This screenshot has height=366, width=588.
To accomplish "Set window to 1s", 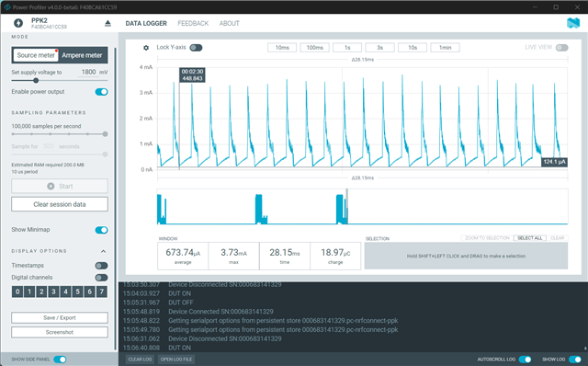I will point(347,48).
